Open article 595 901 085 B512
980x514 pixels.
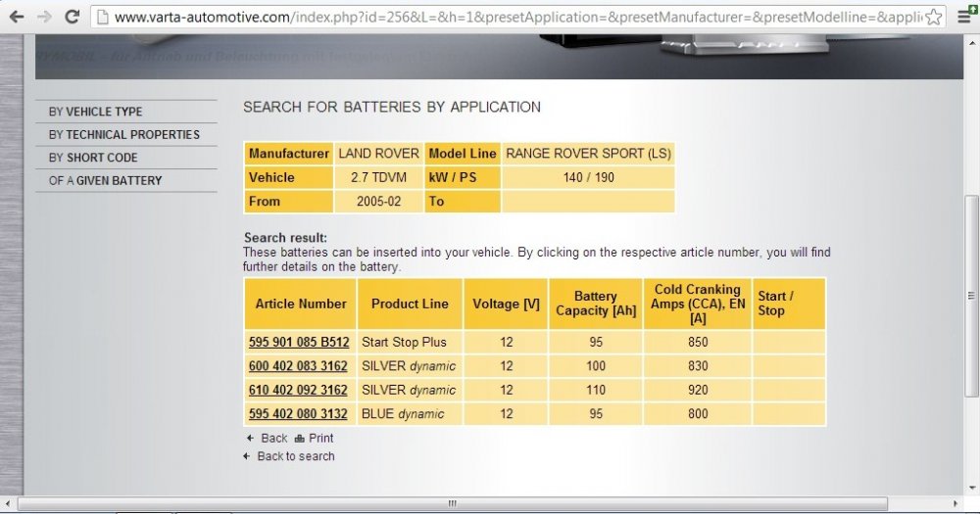point(299,343)
